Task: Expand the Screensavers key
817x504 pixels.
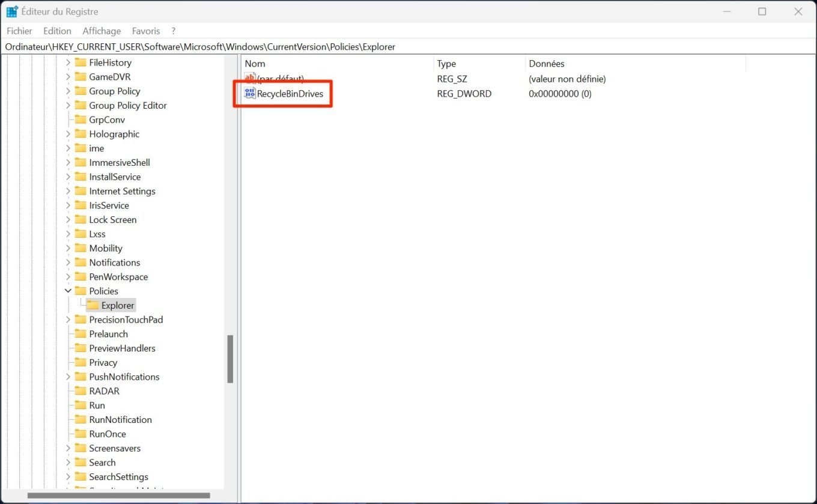Action: pyautogui.click(x=68, y=448)
